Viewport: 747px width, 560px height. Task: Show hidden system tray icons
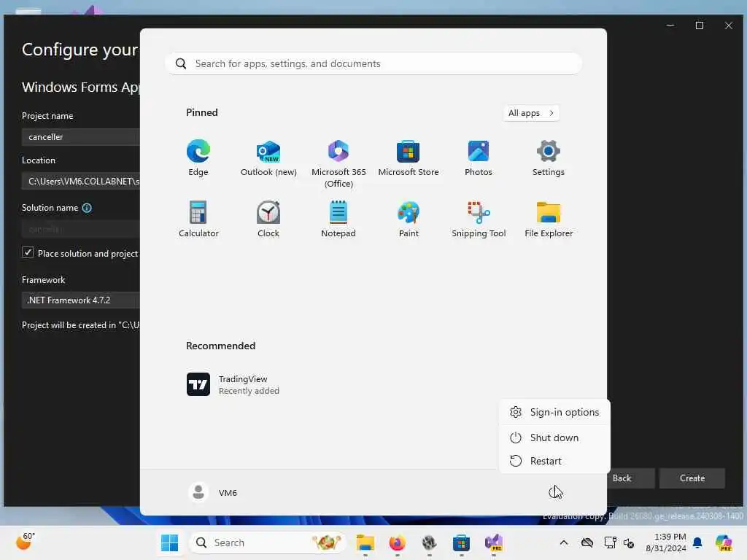point(564,542)
